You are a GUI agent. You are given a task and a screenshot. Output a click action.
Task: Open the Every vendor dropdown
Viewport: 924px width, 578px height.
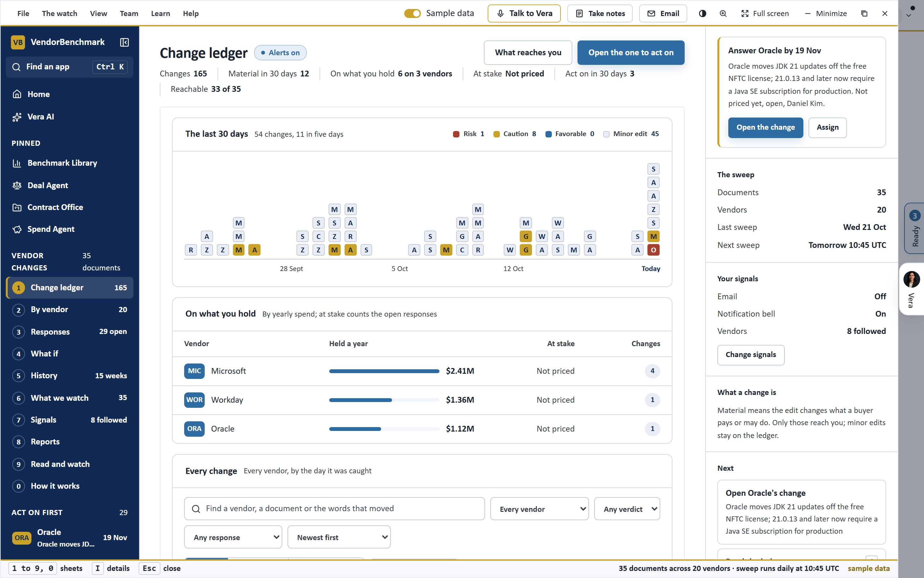(x=539, y=509)
